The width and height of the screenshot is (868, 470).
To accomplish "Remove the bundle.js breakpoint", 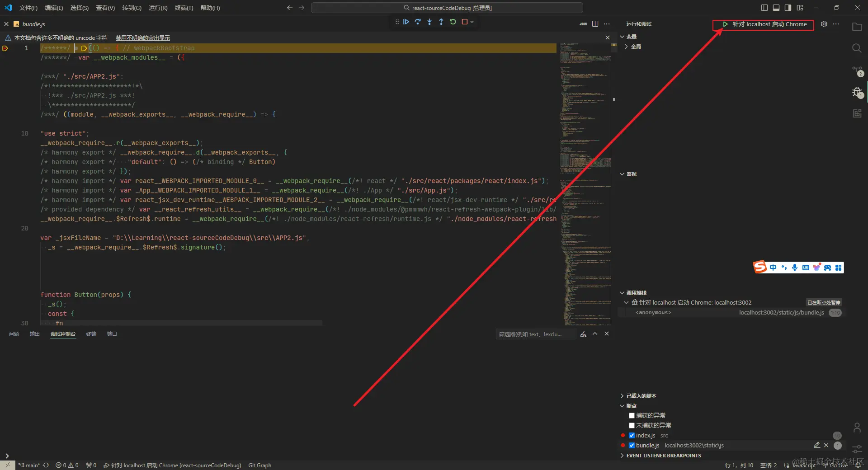I will (826, 445).
